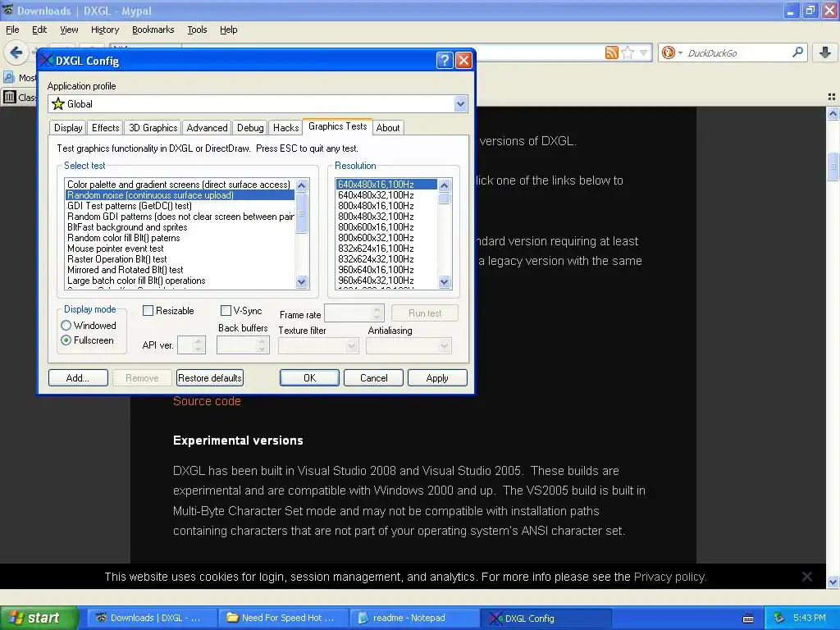Open the Advanced tab

(x=207, y=127)
